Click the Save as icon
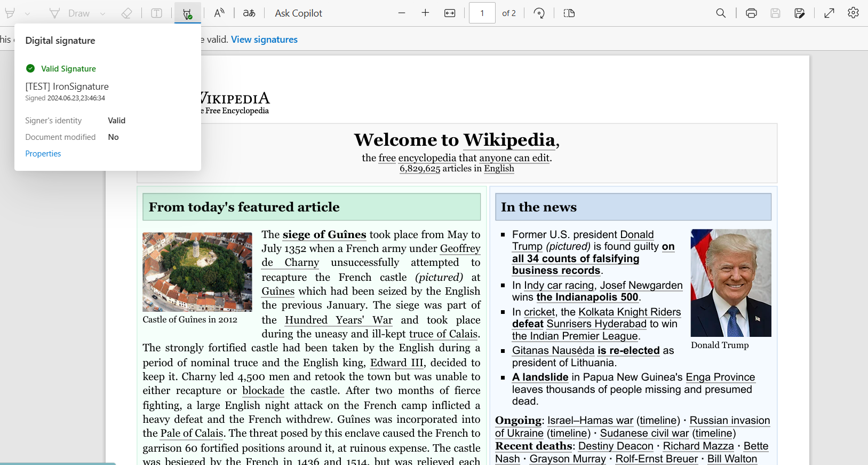 tap(799, 13)
